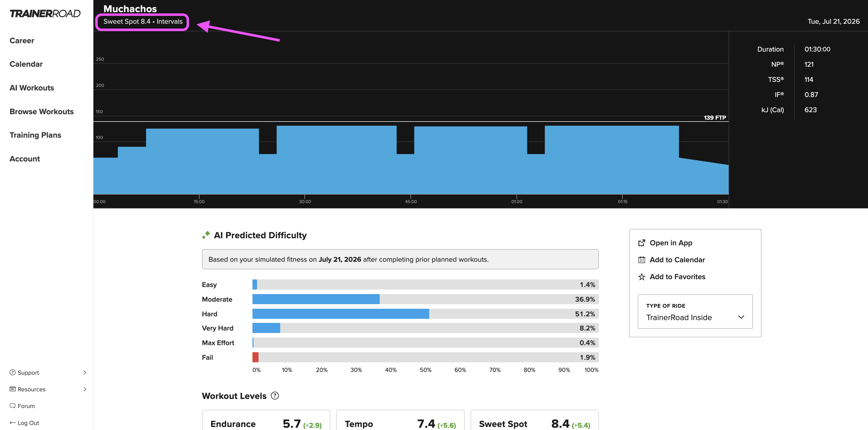The width and height of the screenshot is (868, 430).
Task: Click the first sweet spot interval block
Action: 202,161
